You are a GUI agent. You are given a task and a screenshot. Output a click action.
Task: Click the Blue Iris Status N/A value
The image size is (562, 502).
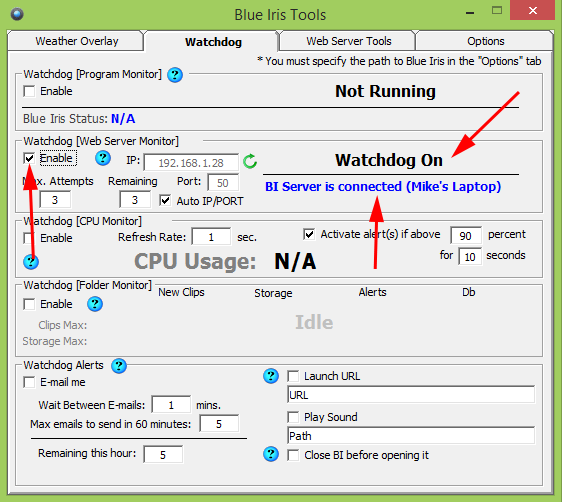pyautogui.click(x=123, y=119)
